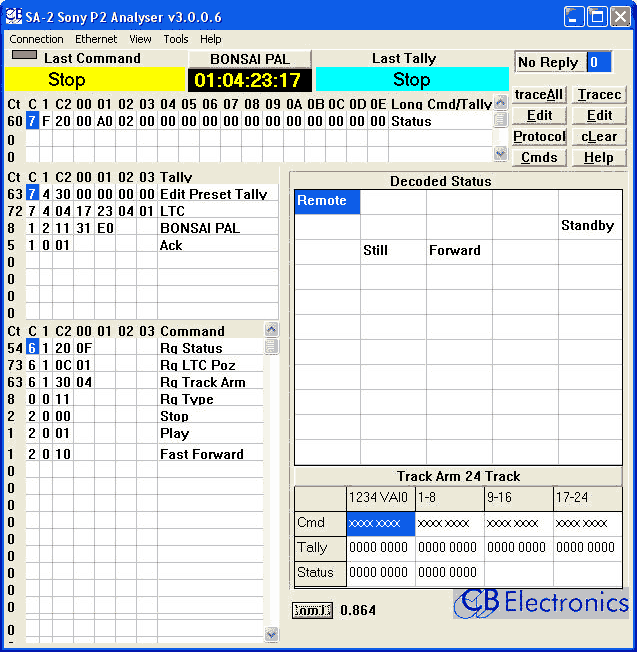The height and width of the screenshot is (652, 637).
Task: Click the Edit button below Tracec
Action: pyautogui.click(x=599, y=116)
